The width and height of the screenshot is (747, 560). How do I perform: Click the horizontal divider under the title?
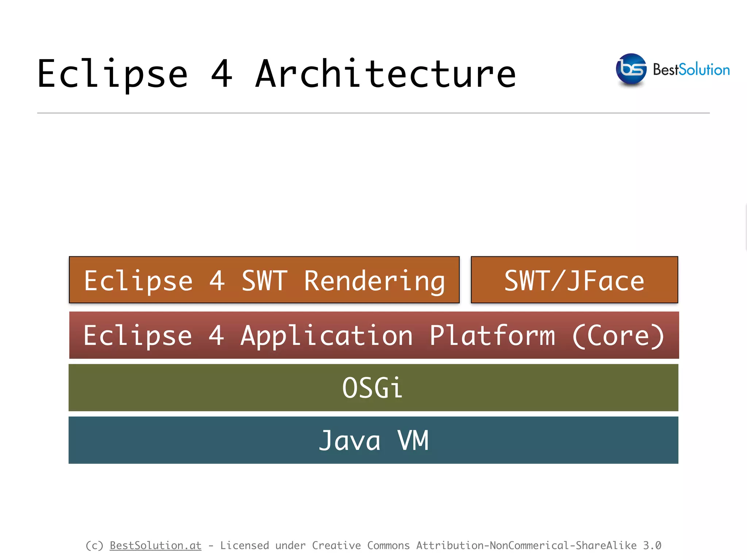pos(373,113)
